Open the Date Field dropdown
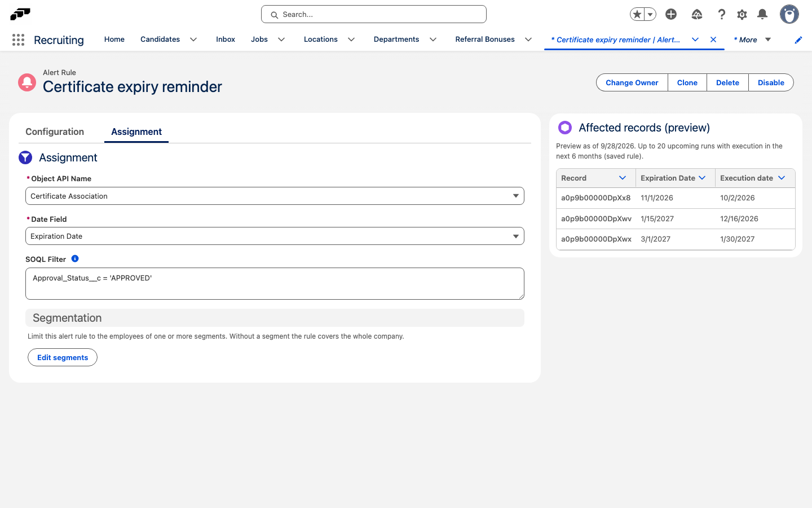The image size is (812, 508). tap(275, 236)
